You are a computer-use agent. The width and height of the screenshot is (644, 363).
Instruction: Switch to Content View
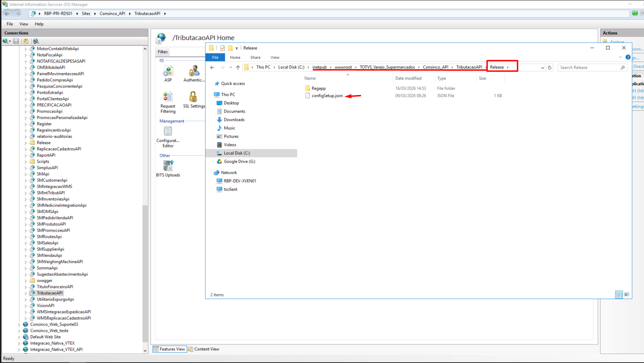pyautogui.click(x=204, y=349)
